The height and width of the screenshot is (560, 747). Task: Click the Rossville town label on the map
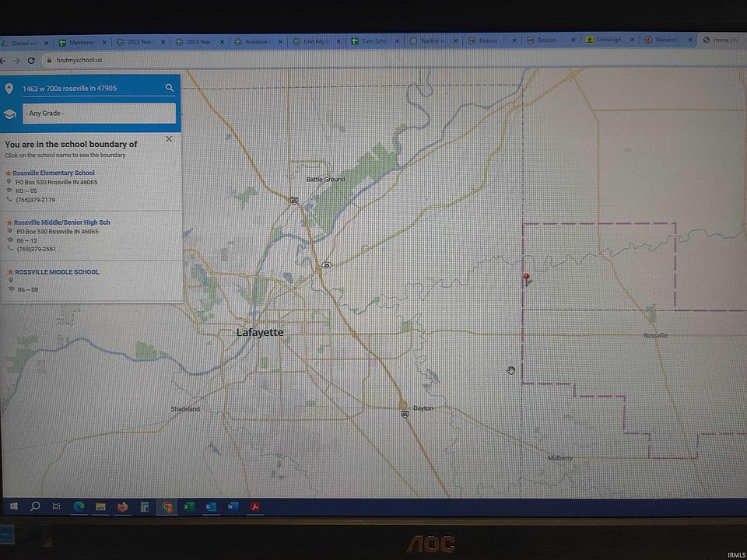655,336
